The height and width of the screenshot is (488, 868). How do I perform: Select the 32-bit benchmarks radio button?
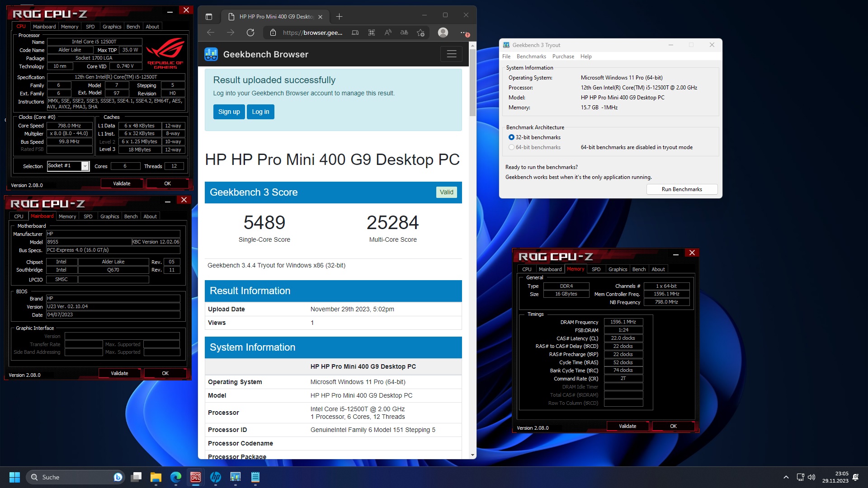click(511, 137)
